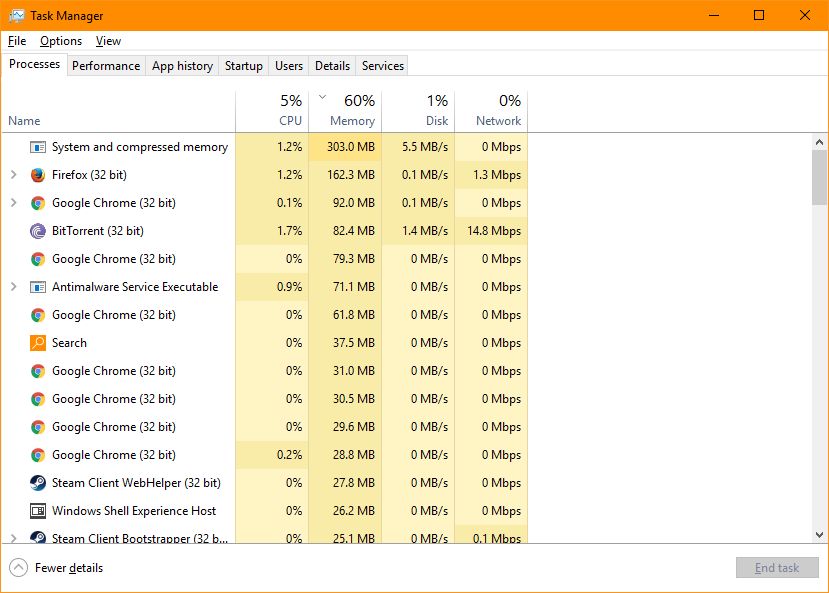Click the 5.5 MB/s disk value

[x=425, y=147]
